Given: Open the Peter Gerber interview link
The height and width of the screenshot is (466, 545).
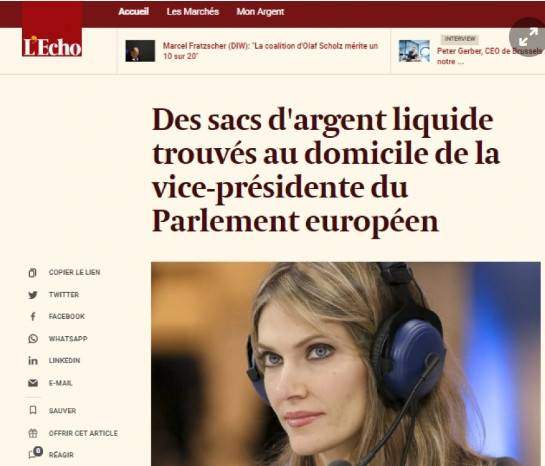Looking at the screenshot, I should (x=490, y=56).
